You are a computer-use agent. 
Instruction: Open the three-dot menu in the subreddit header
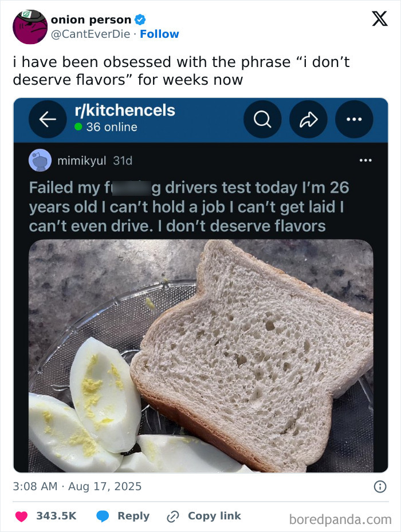354,119
